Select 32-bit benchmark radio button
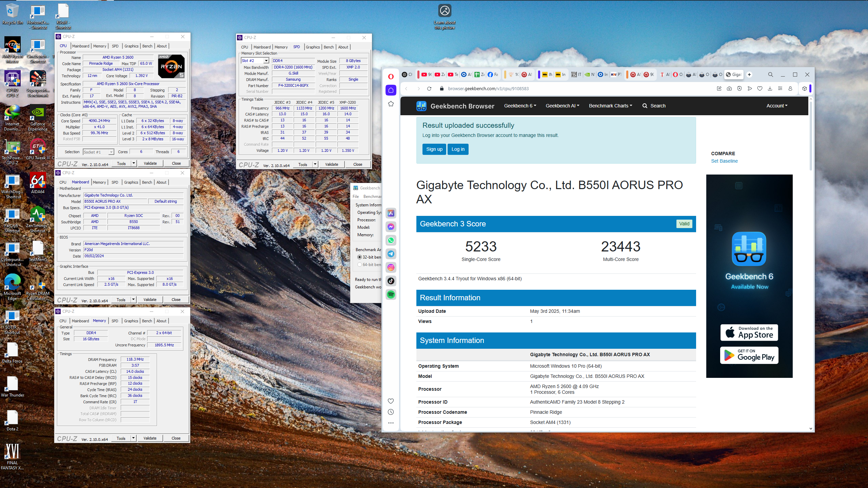The image size is (868, 488). pyautogui.click(x=359, y=257)
